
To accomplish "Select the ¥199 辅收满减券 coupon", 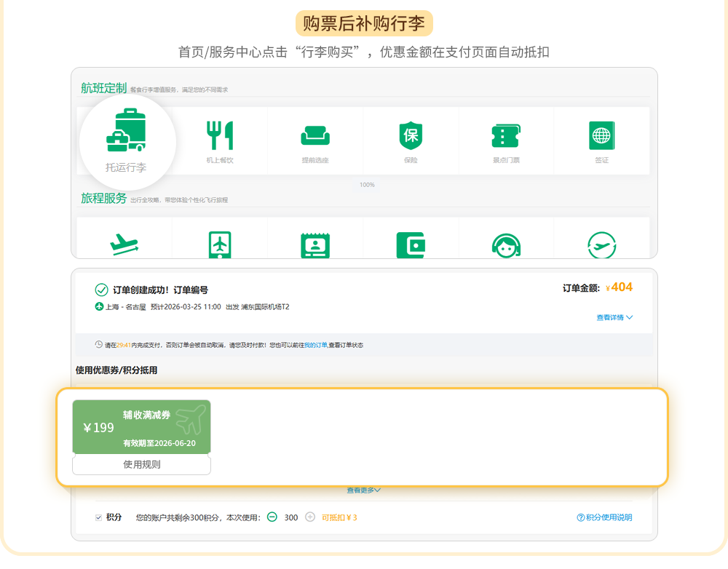I will click(142, 427).
